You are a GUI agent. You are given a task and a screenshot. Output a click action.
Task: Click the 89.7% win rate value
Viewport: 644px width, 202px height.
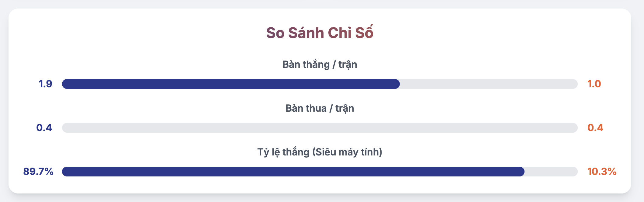[x=38, y=172]
